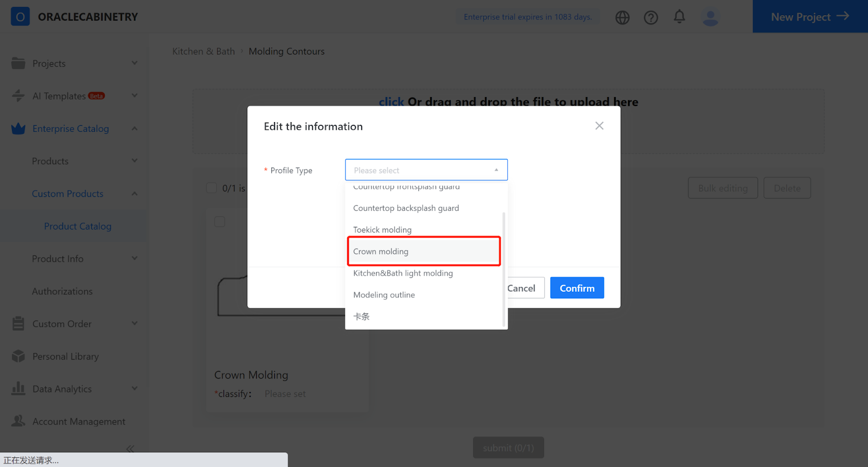Click the AI Templates sidebar icon

(18, 95)
